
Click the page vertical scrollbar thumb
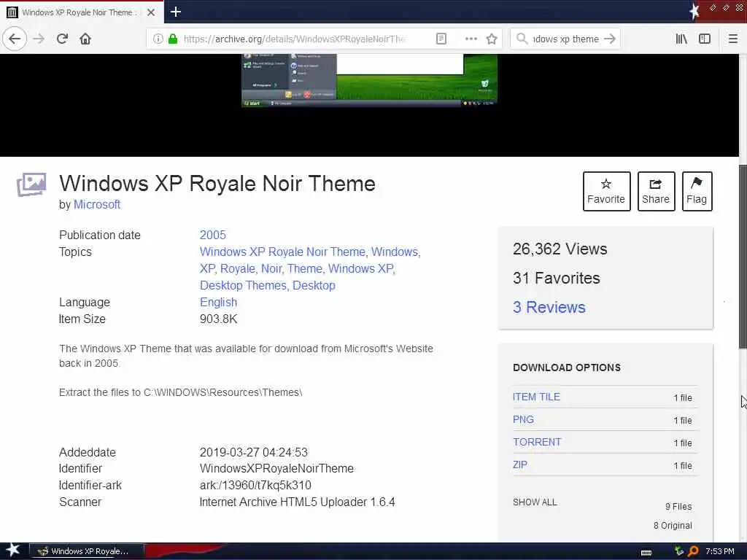point(743,256)
